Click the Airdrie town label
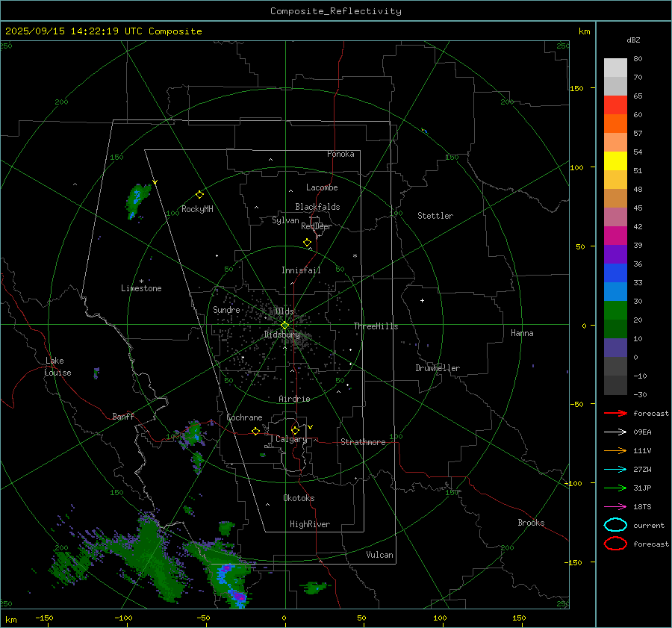The height and width of the screenshot is (628, 672). pos(294,399)
